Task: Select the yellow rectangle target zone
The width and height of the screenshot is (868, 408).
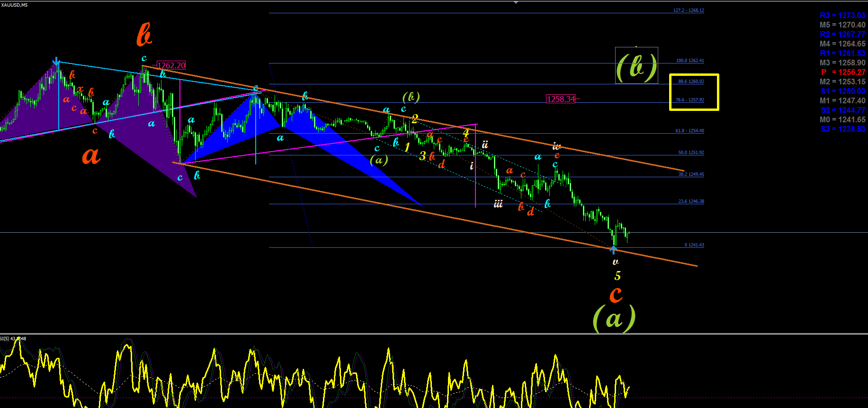Action: (x=694, y=92)
